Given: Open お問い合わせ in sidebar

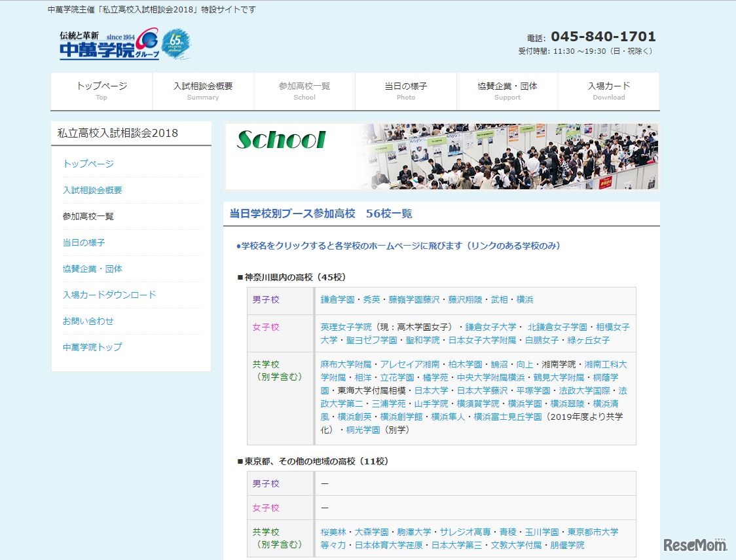Looking at the screenshot, I should pos(88,321).
